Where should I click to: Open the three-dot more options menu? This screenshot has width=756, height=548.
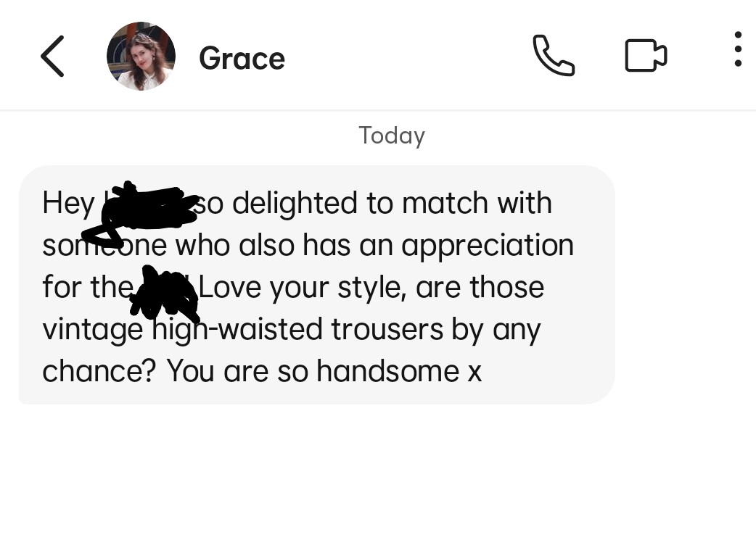pyautogui.click(x=738, y=49)
